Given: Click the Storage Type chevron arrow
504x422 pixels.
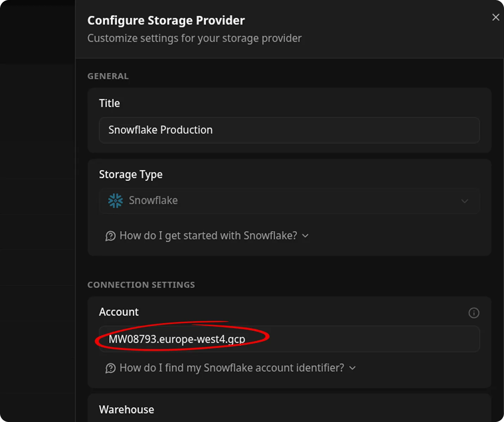Looking at the screenshot, I should point(464,201).
